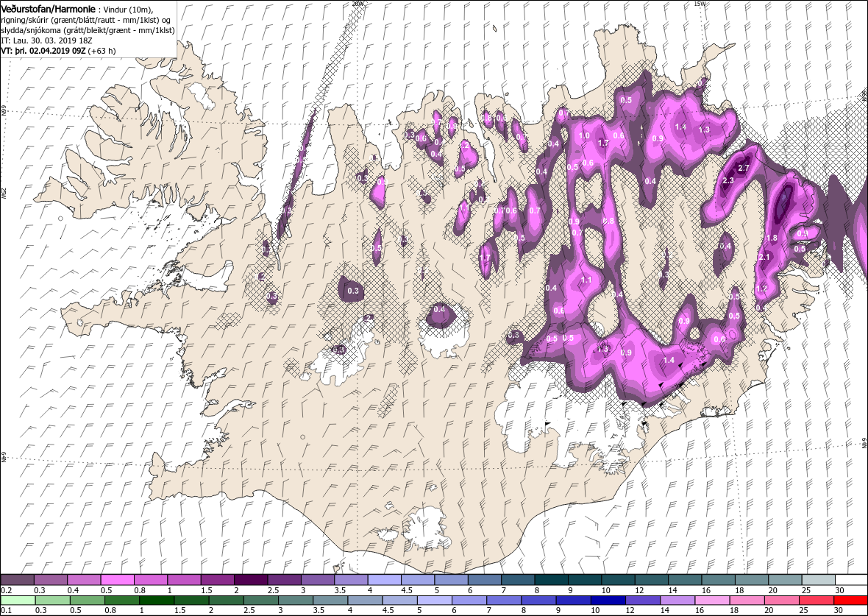Pick the dark teal swatch starting at 8 in the upper legend
This screenshot has width=868, height=616.
pyautogui.click(x=552, y=581)
